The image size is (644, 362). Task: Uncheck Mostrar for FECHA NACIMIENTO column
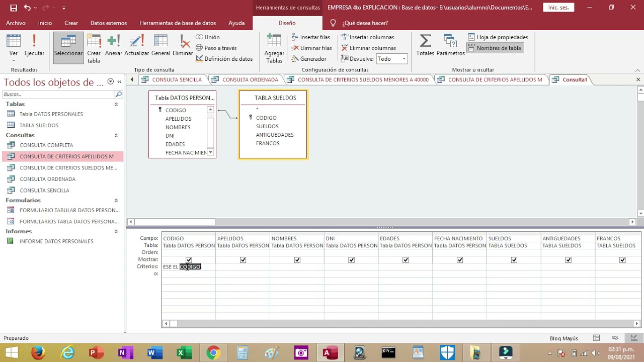click(x=460, y=260)
